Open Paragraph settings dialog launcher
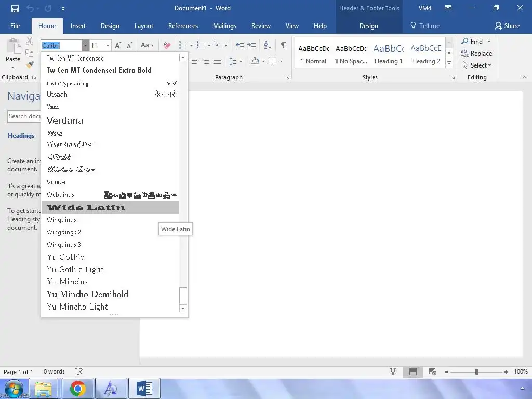532x399 pixels. (287, 78)
